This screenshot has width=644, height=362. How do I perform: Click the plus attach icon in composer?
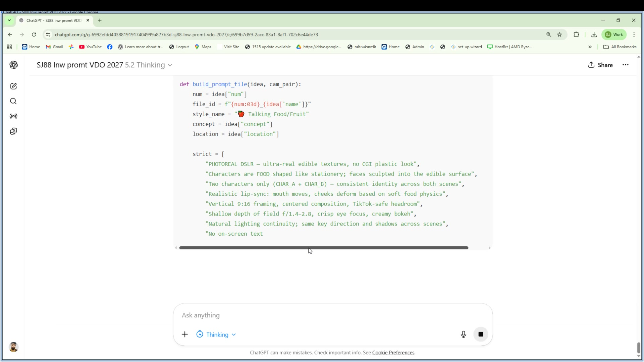click(185, 334)
